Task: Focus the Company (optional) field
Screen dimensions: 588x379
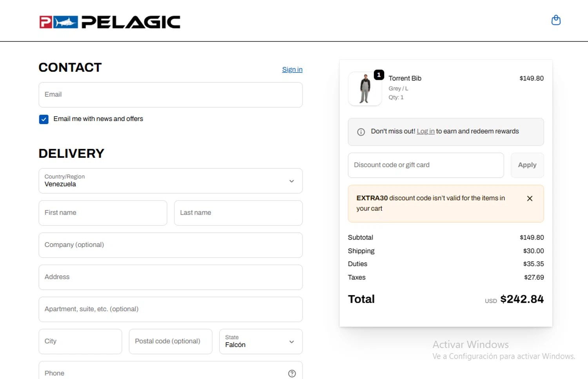Action: click(171, 245)
